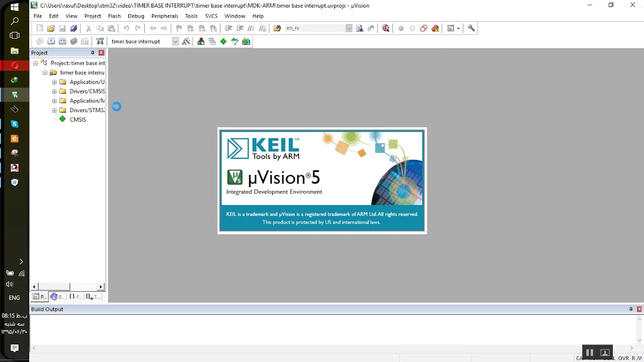Pin the Build Output panel
This screenshot has height=362, width=644.
631,309
